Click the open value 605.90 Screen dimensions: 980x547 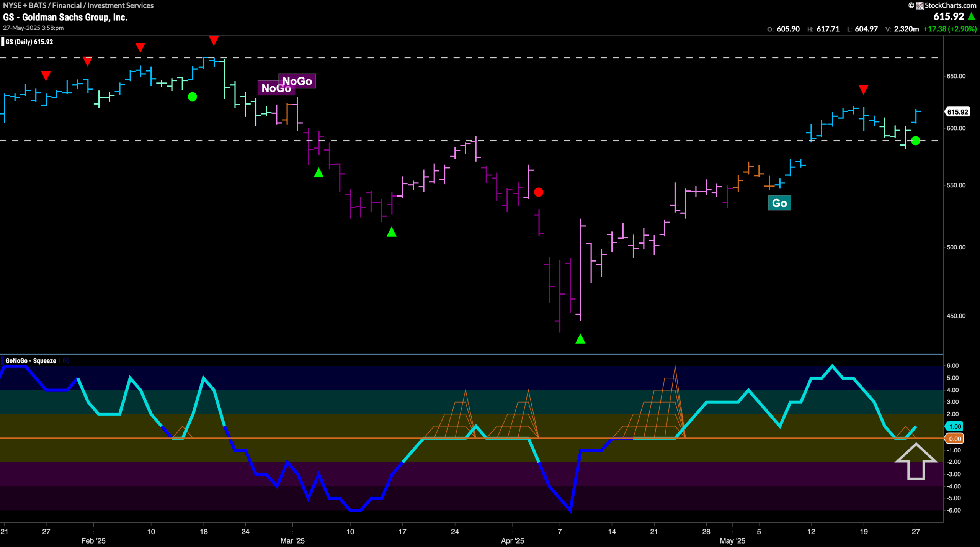click(x=788, y=29)
